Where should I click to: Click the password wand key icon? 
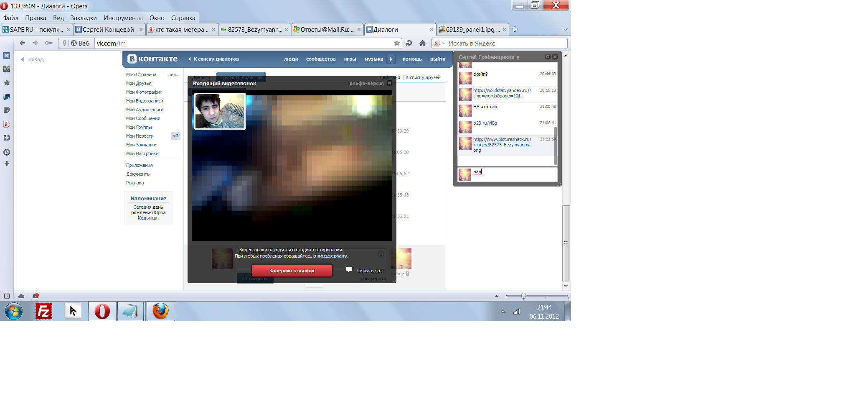(49, 43)
